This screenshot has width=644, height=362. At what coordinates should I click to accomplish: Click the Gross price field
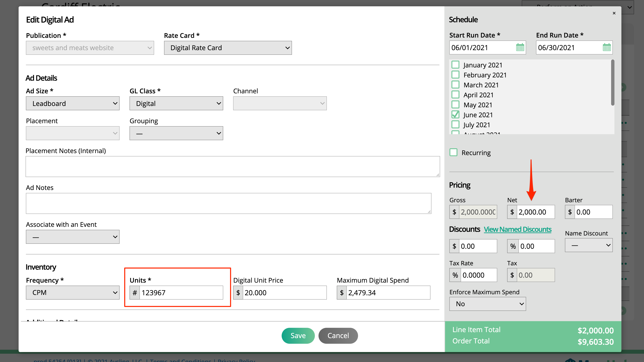(478, 212)
